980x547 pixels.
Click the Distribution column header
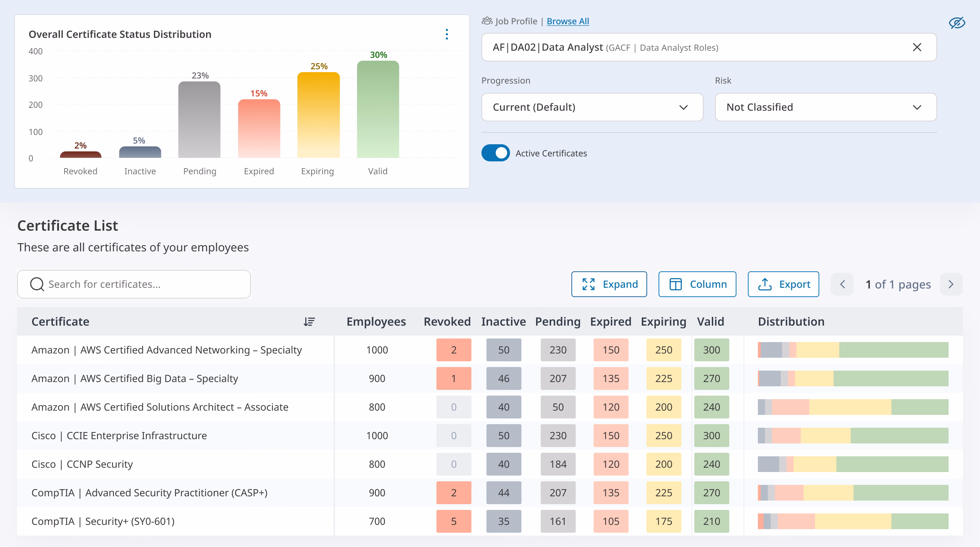[791, 322]
